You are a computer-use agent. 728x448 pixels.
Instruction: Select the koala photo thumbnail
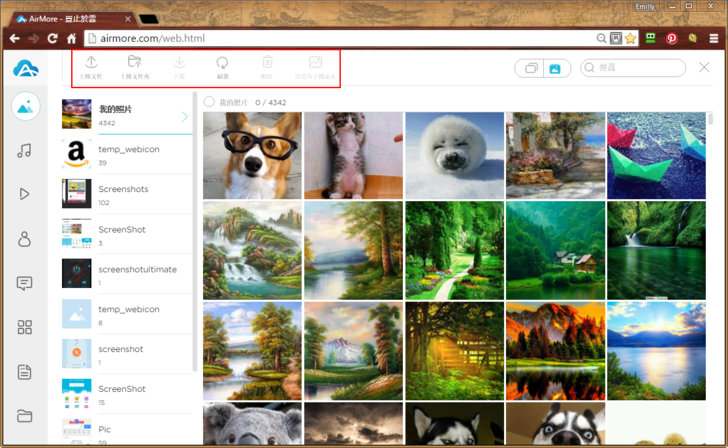(252, 423)
